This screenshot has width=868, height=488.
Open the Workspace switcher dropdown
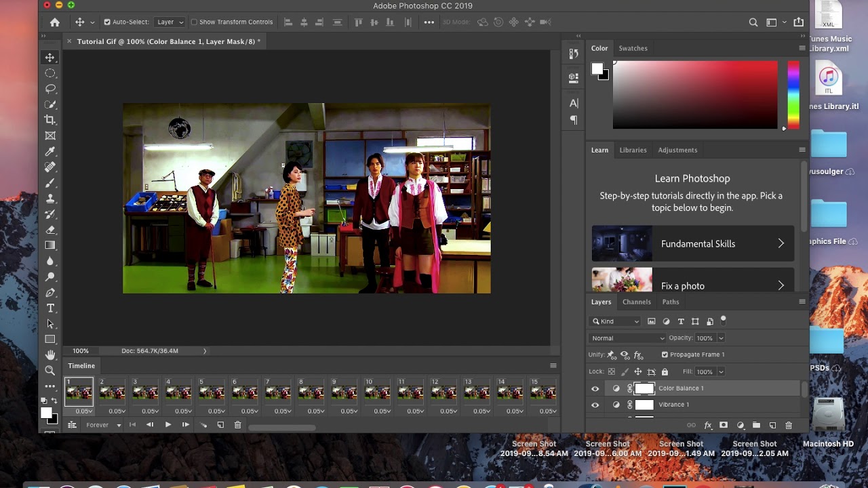click(775, 22)
